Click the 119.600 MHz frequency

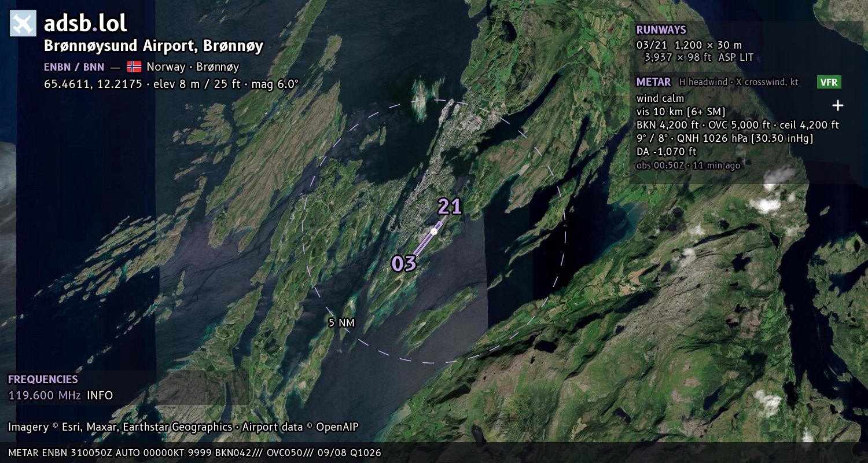(x=45, y=396)
